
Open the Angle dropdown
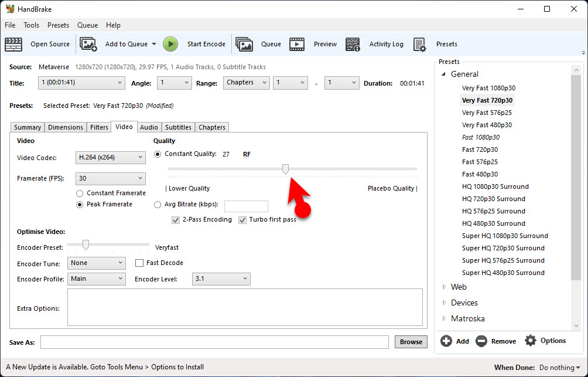click(x=175, y=83)
